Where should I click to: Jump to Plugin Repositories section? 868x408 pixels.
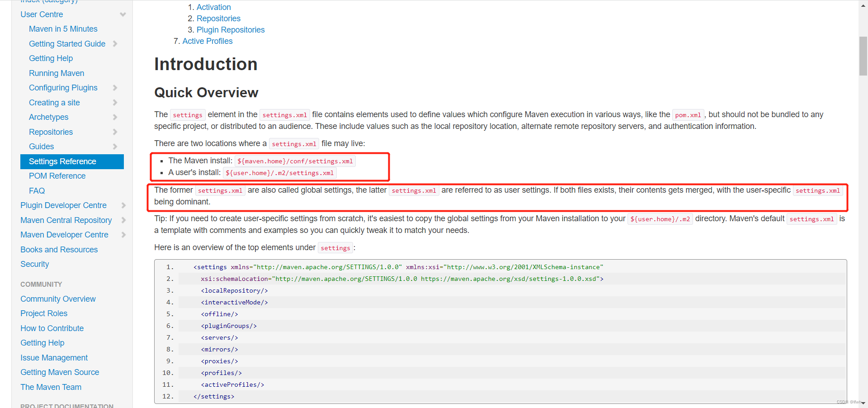[x=231, y=30]
